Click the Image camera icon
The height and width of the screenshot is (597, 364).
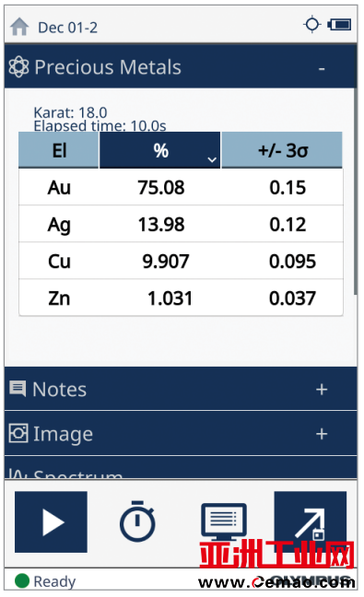tap(18, 433)
